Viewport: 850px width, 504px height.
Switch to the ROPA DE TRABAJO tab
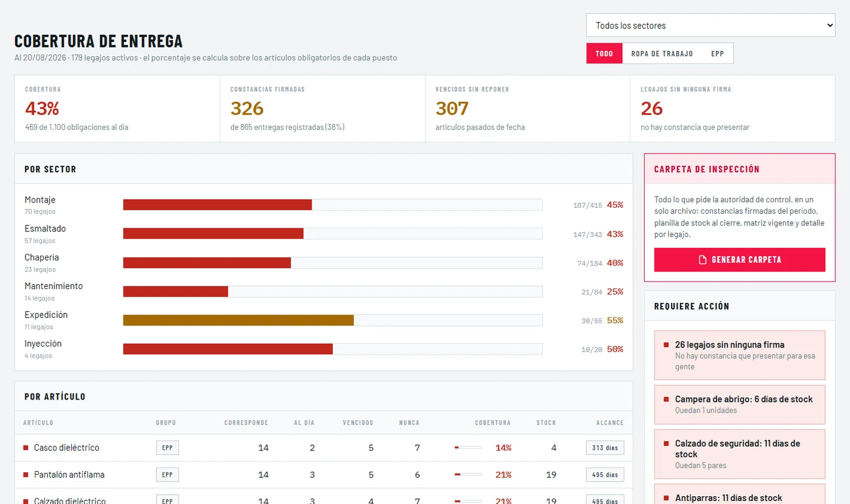662,53
